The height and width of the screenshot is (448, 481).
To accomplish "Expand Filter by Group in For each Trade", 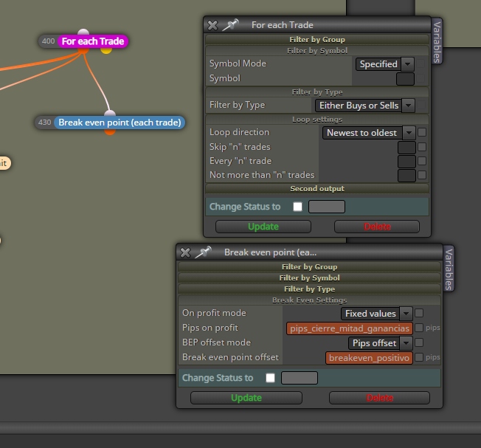I will 317,40.
